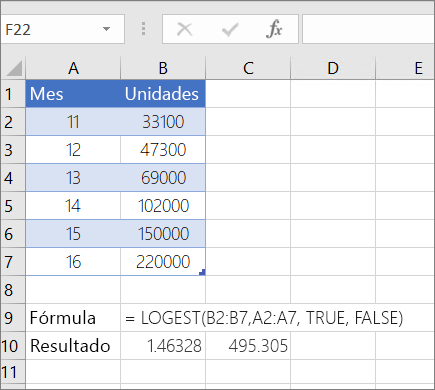Screen dimensions: 435x390
Task: Select cell containing month 15
Action: [x=73, y=234]
